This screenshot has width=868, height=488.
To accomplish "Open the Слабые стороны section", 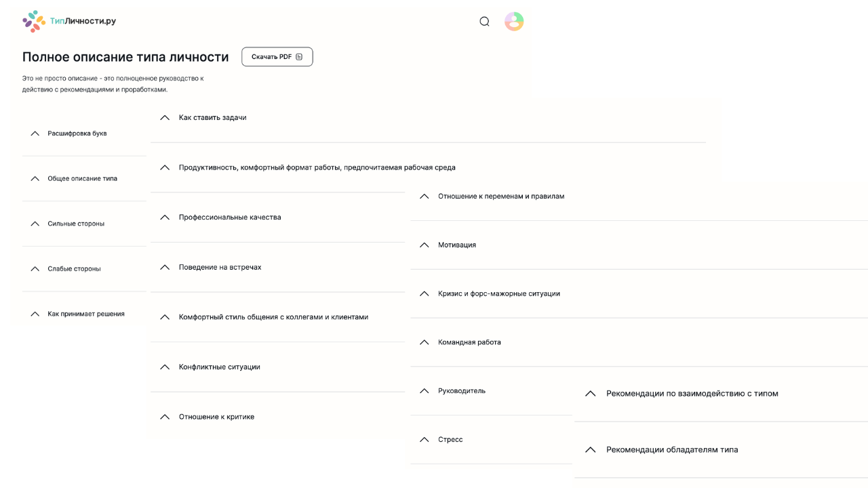I will [x=74, y=269].
